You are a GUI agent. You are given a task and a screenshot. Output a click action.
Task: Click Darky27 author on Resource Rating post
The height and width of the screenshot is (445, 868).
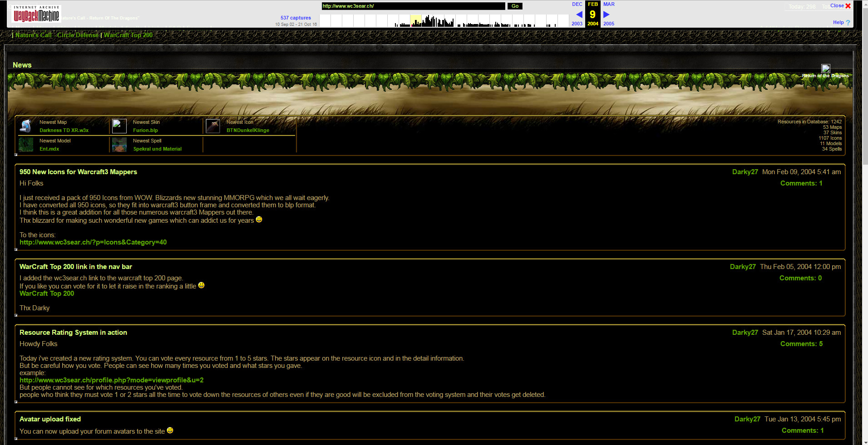pos(745,333)
